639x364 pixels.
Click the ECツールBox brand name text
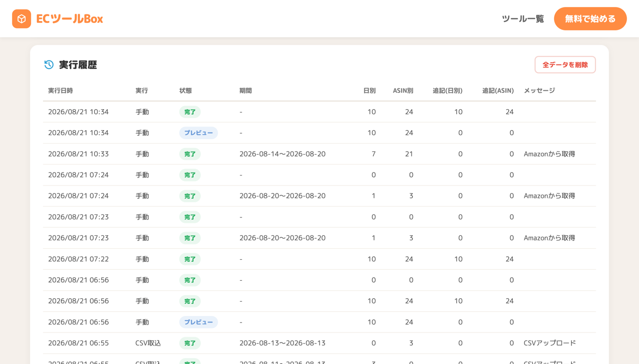pyautogui.click(x=69, y=19)
